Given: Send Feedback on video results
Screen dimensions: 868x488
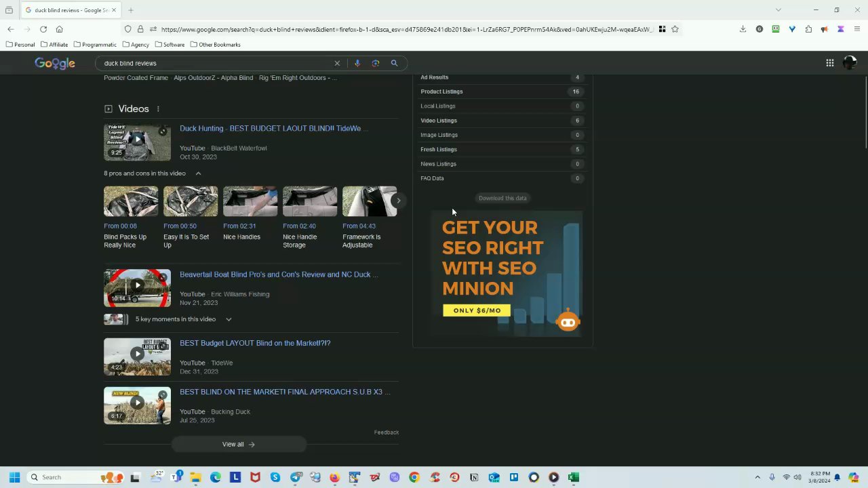Looking at the screenshot, I should coord(387,432).
